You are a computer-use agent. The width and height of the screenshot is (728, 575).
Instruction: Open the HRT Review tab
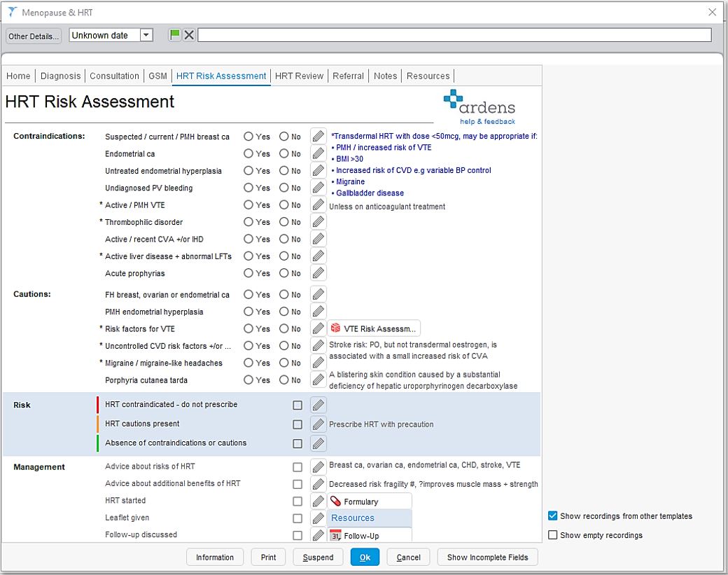tap(299, 76)
